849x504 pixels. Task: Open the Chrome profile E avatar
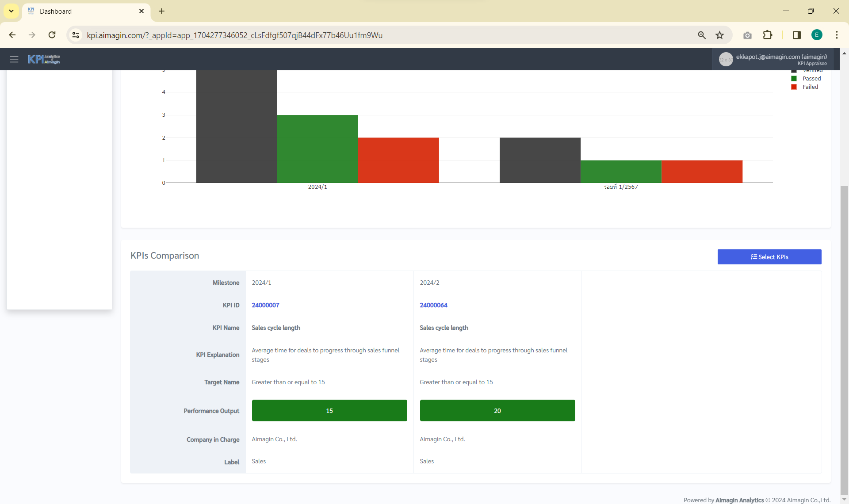tap(817, 35)
